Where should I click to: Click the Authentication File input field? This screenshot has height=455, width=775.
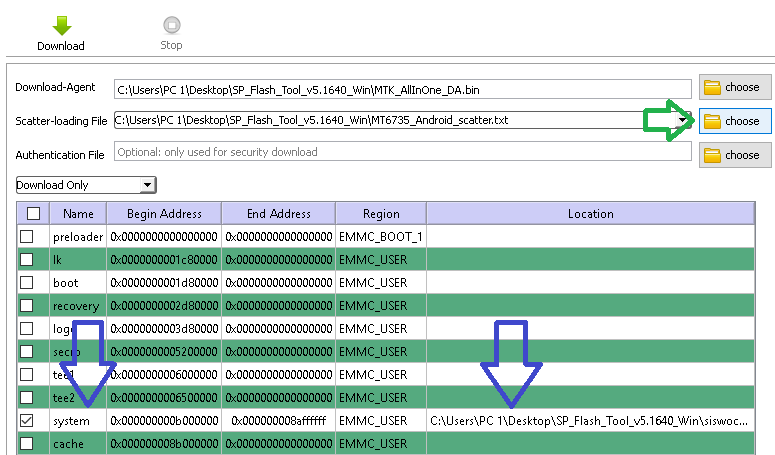click(402, 152)
